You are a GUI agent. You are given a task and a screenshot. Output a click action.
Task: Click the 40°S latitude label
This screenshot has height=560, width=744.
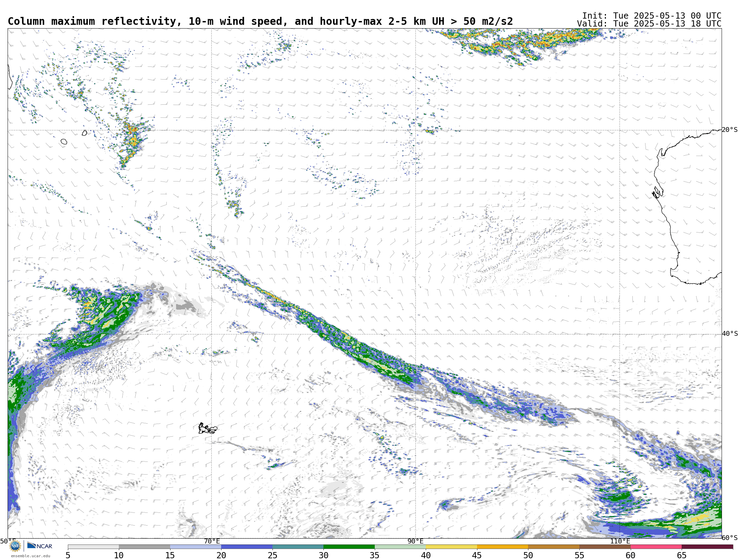(x=730, y=334)
